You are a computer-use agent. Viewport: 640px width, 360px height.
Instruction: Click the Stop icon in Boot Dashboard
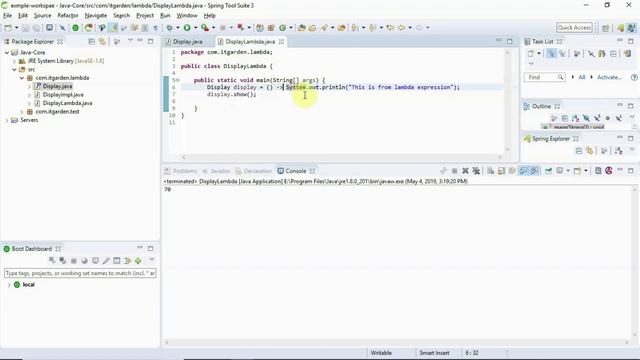click(x=73, y=260)
